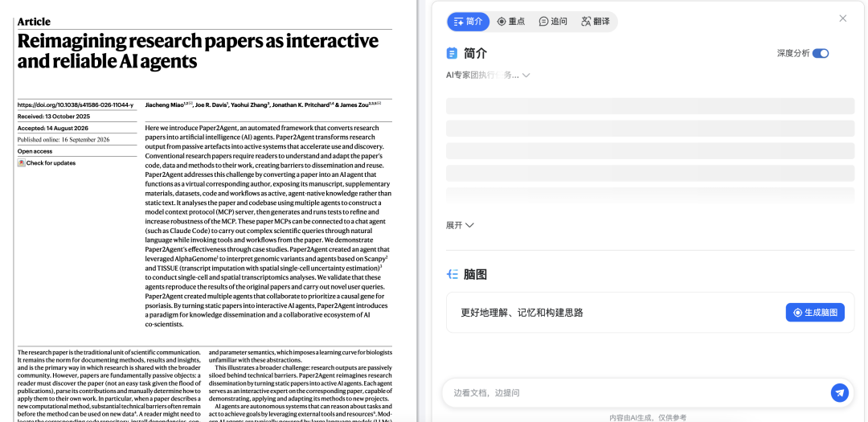Click author name Yaohui Zhang
The width and height of the screenshot is (868, 422).
251,104
